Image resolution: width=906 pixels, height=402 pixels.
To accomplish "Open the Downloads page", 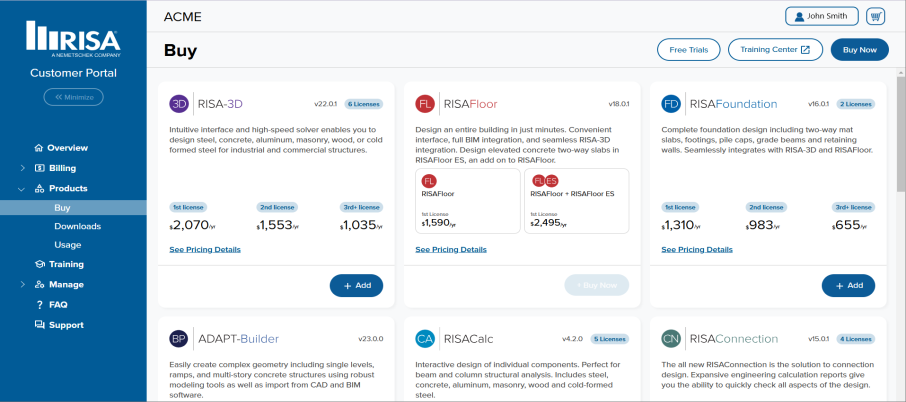I will [77, 226].
